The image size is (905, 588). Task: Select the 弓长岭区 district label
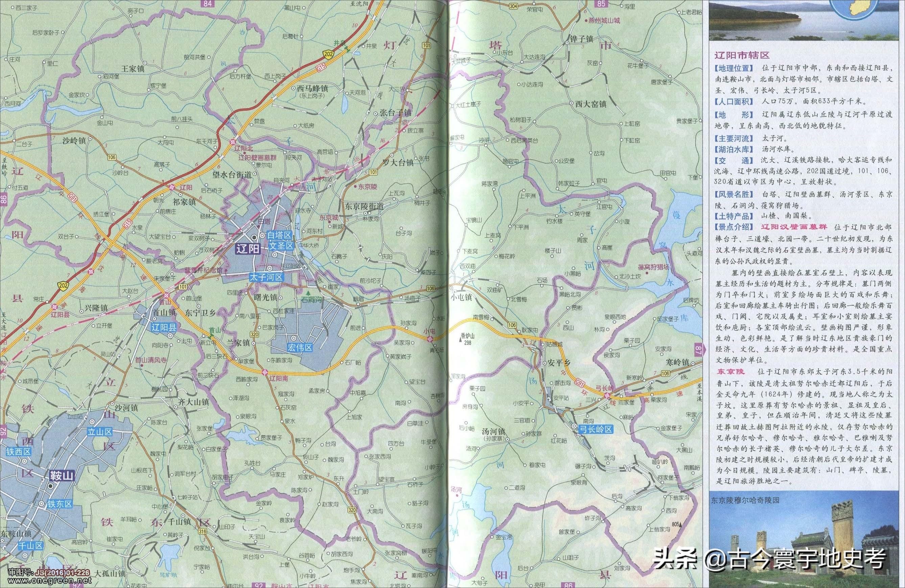pyautogui.click(x=595, y=430)
